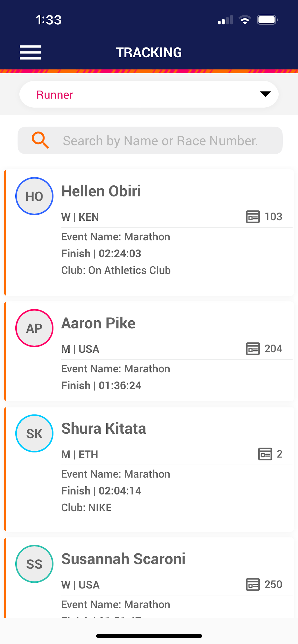Tap the bib icon next to 250
Viewport: 298px width, 644px height.
[x=253, y=585]
